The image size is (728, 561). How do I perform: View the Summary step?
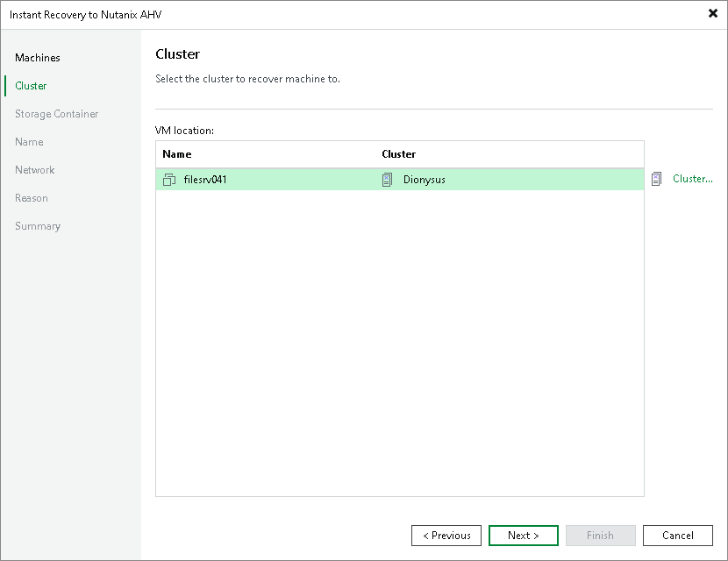38,226
